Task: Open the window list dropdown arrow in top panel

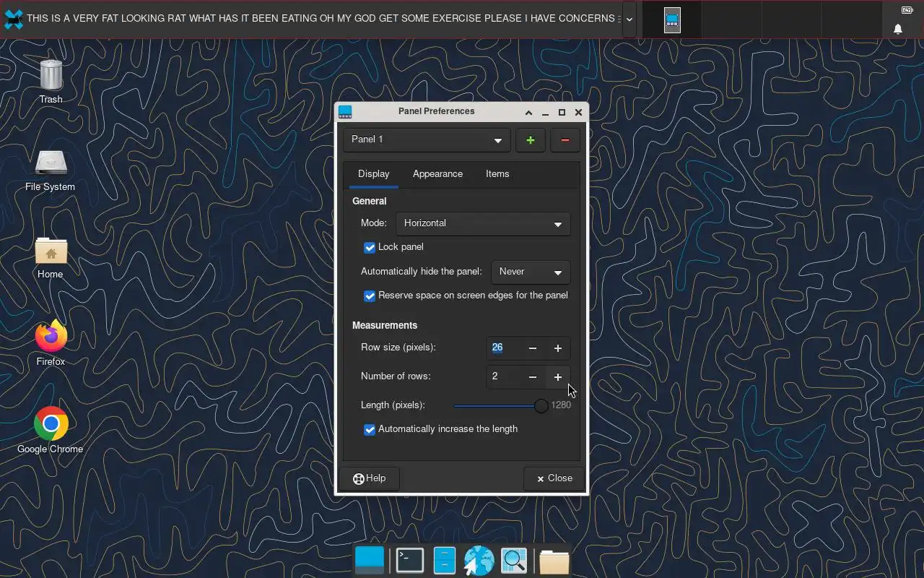Action: coord(629,20)
